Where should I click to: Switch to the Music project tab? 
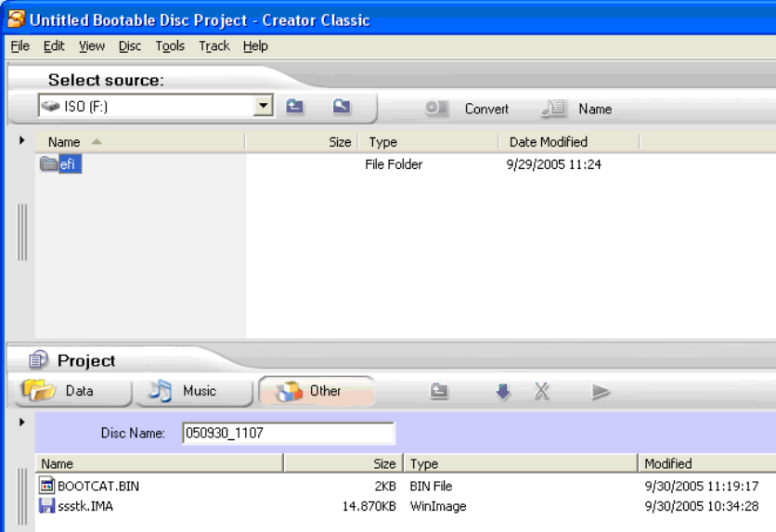193,391
